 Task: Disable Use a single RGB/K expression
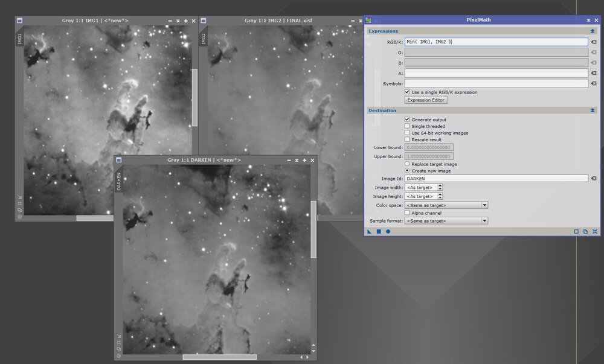(407, 92)
